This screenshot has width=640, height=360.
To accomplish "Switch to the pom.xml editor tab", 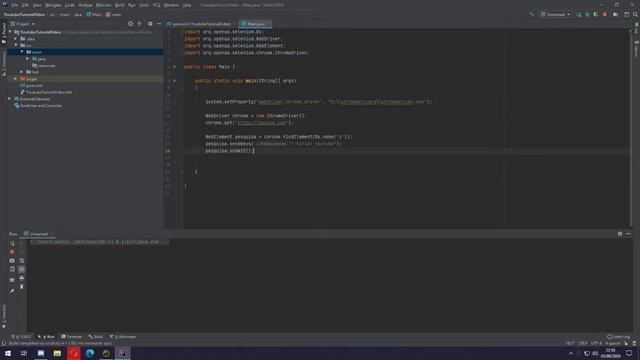I will coord(201,24).
